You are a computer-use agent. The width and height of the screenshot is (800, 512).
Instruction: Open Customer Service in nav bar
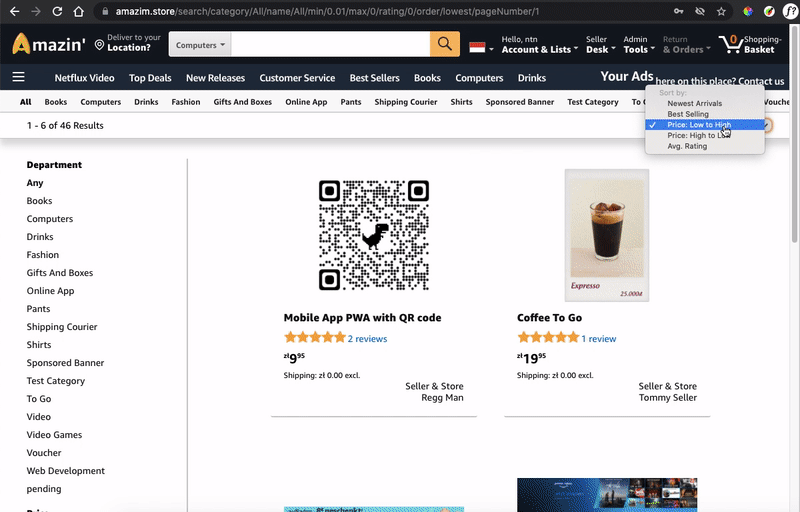tap(297, 78)
